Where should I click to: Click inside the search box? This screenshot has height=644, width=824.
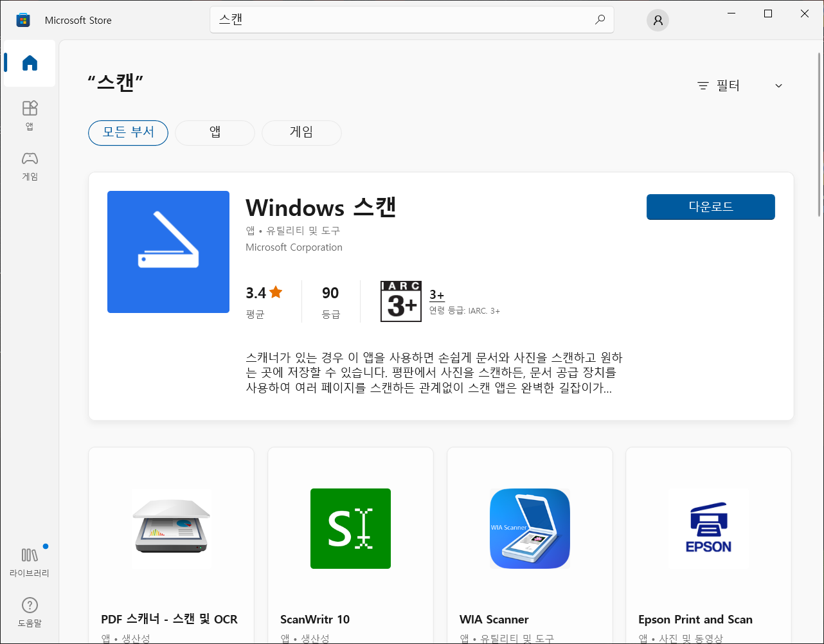pos(411,20)
